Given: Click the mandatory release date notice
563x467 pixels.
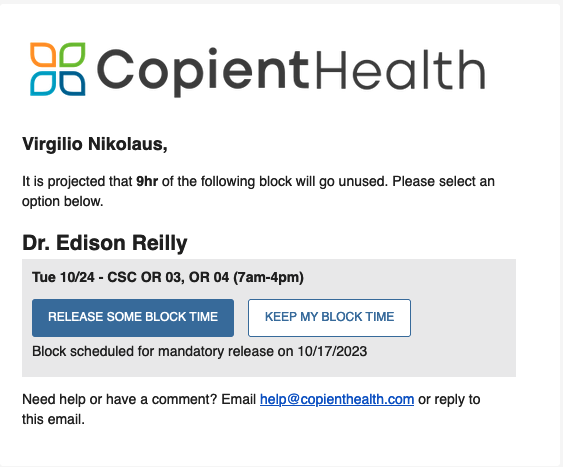Looking at the screenshot, I should click(x=199, y=351).
